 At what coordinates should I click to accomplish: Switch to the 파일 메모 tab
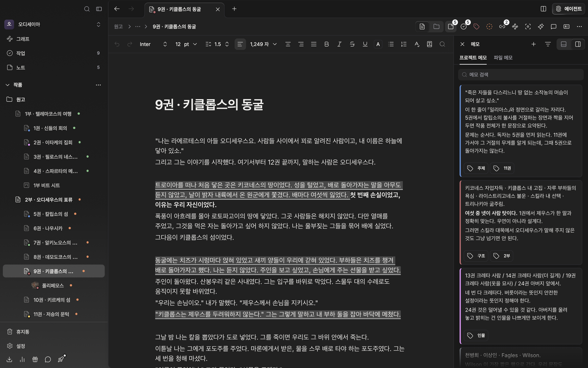point(503,58)
